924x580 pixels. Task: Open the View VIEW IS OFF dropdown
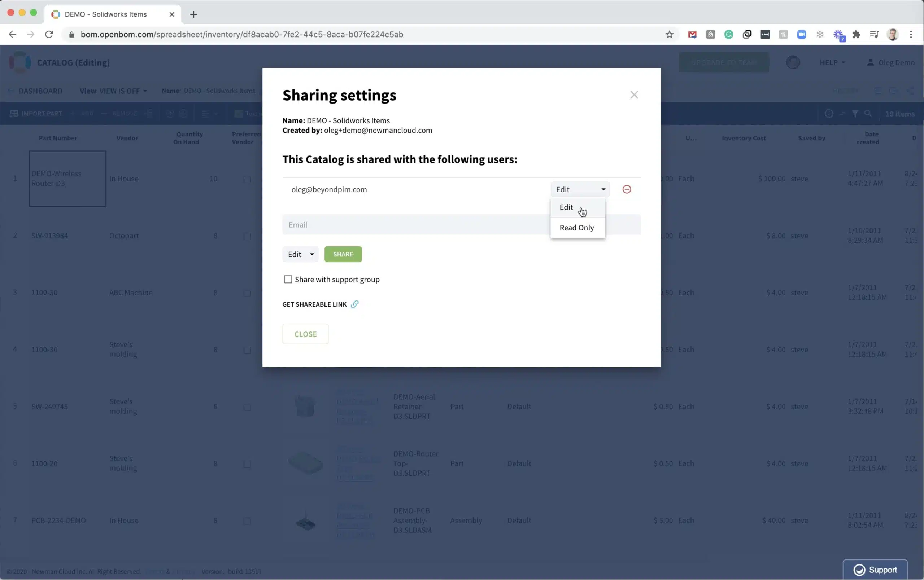coord(113,91)
